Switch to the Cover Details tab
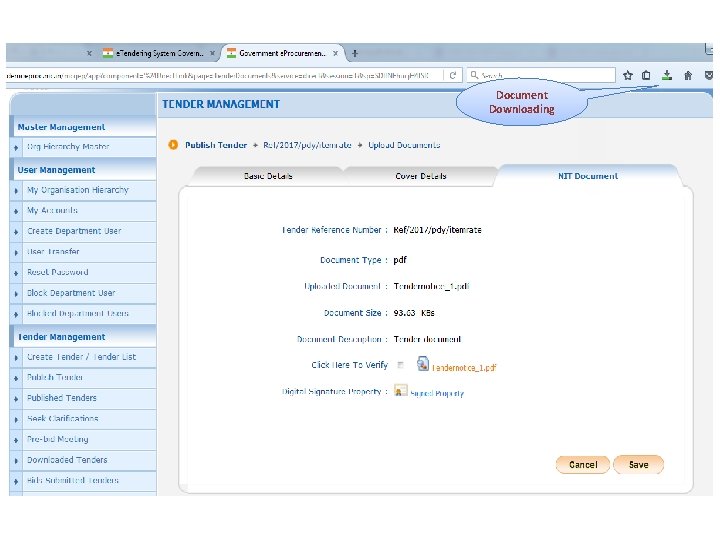 point(421,176)
